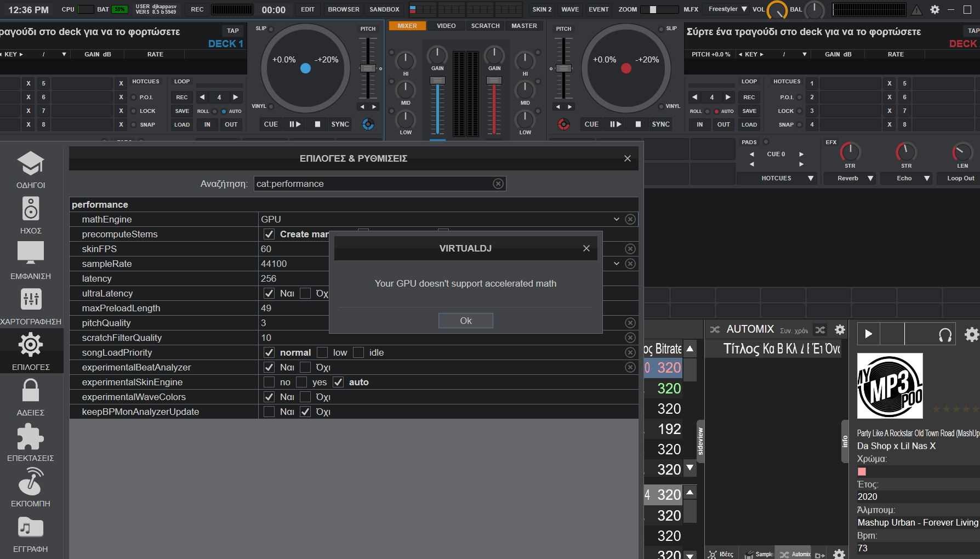Select the BROWSER layout button

[344, 9]
